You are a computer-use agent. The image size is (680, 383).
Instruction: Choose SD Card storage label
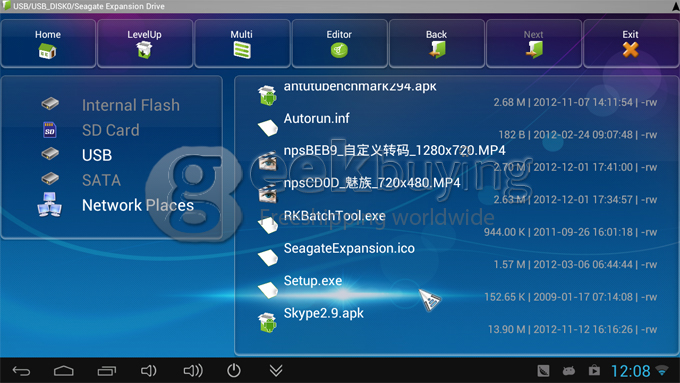[x=111, y=130]
